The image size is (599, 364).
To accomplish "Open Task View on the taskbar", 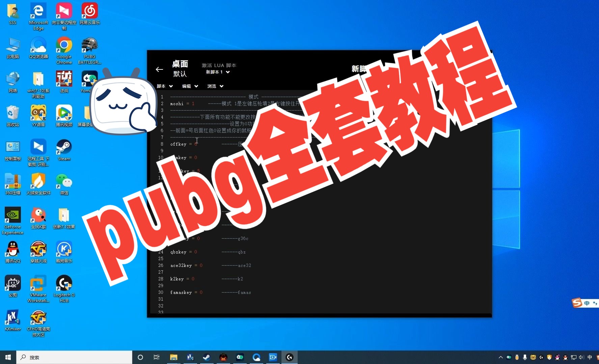I will [157, 357].
